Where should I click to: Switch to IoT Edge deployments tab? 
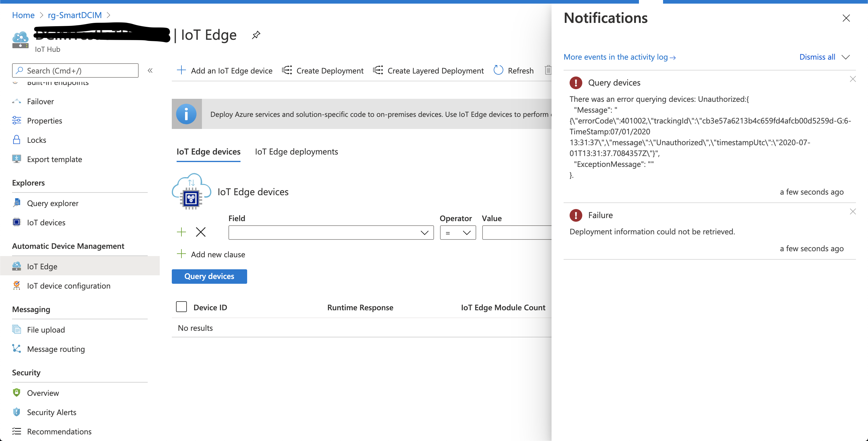[x=296, y=152]
